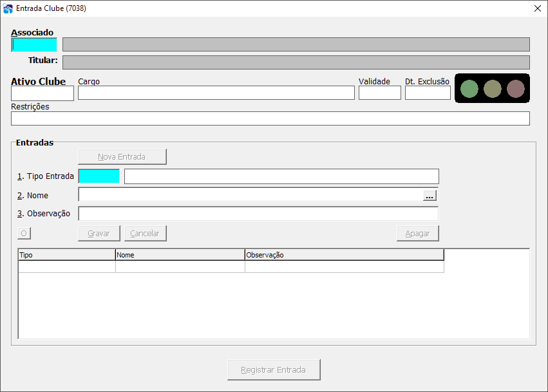
Task: Select the Ativo Clube field
Action: (43, 93)
